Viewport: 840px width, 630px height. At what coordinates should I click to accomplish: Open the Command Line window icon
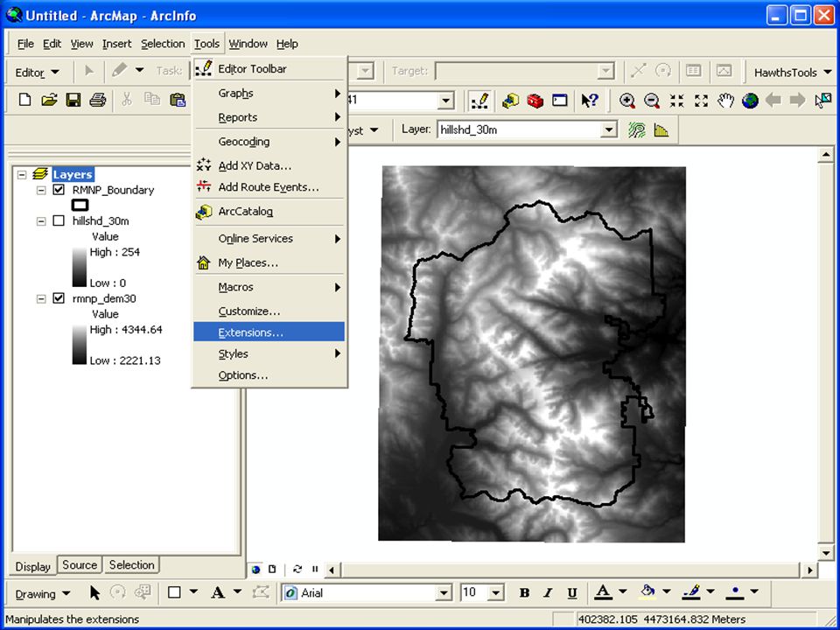click(560, 101)
